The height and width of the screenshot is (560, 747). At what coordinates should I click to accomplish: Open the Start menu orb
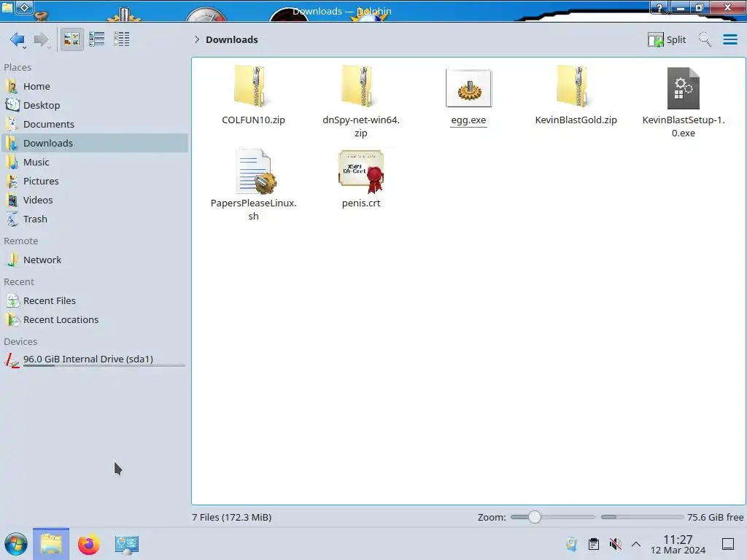point(16,544)
